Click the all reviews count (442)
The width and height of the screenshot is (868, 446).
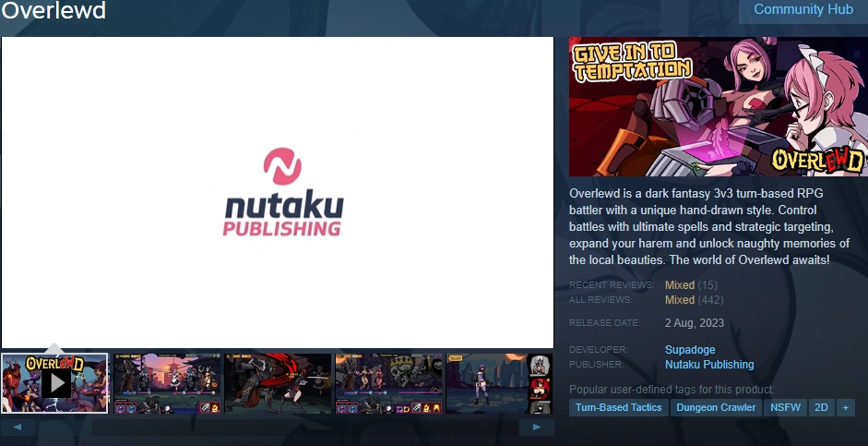[710, 300]
